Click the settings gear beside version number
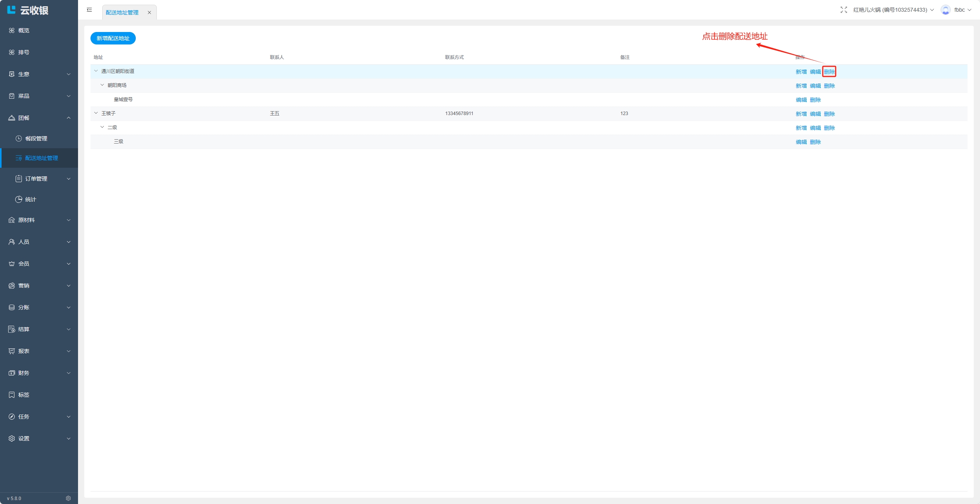The height and width of the screenshot is (504, 980). point(68,498)
